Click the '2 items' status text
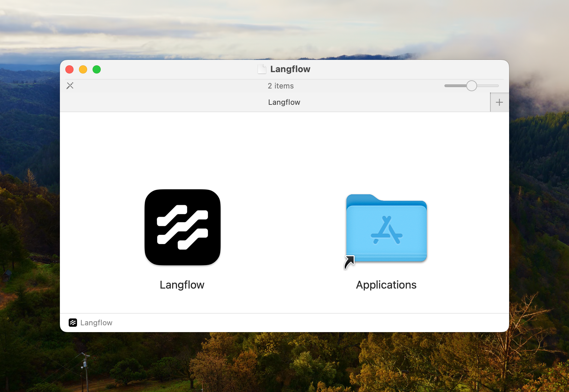The height and width of the screenshot is (392, 569). pyautogui.click(x=281, y=86)
